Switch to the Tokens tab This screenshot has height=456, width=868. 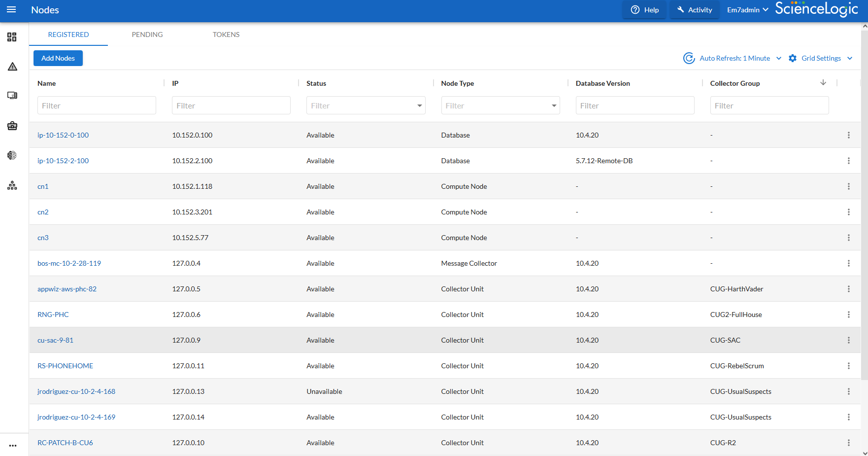point(226,35)
